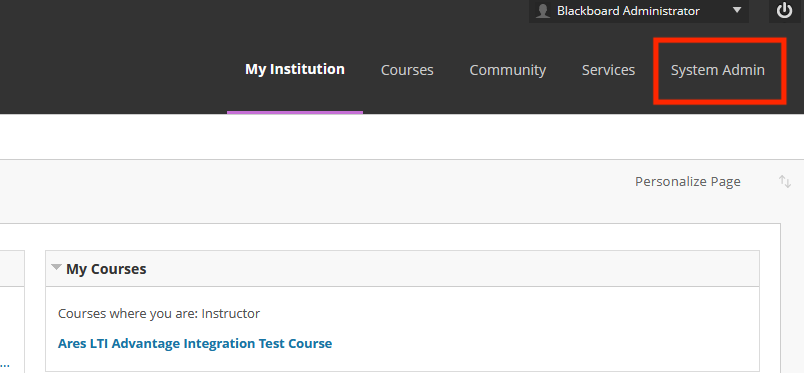
Task: Open the Courses tab
Action: point(407,70)
